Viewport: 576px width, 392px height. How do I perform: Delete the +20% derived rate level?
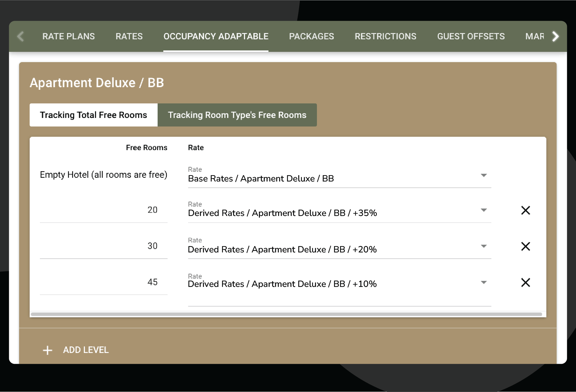pyautogui.click(x=525, y=246)
